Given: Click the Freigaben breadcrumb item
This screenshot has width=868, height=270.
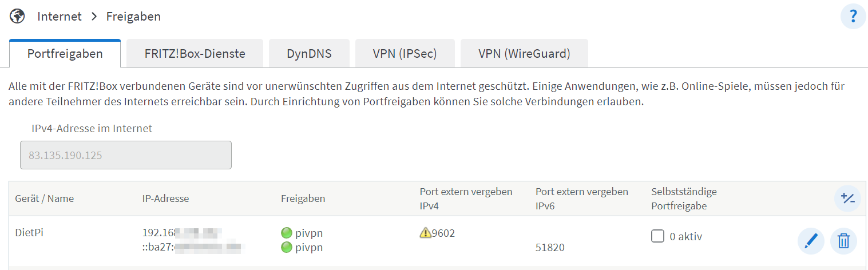Looking at the screenshot, I should click(x=133, y=17).
